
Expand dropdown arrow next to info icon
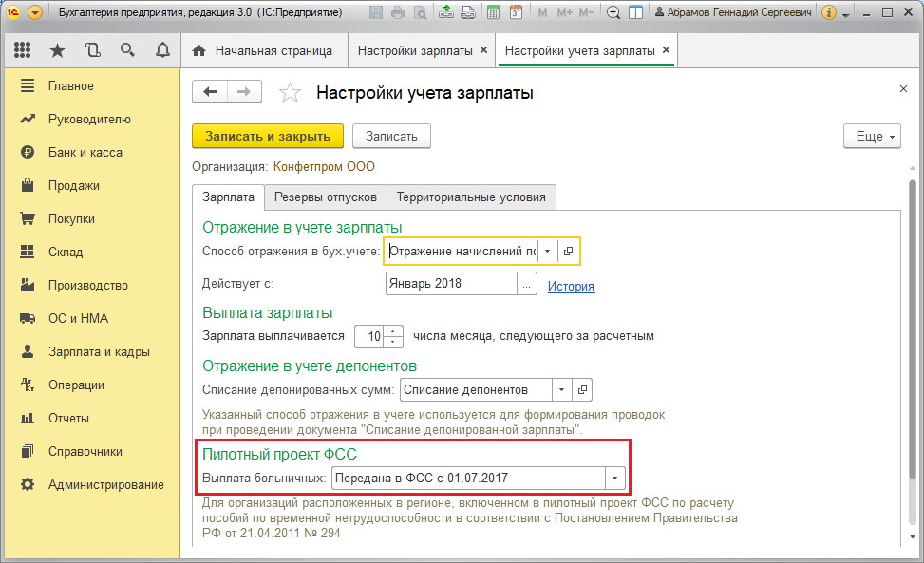pyautogui.click(x=845, y=14)
